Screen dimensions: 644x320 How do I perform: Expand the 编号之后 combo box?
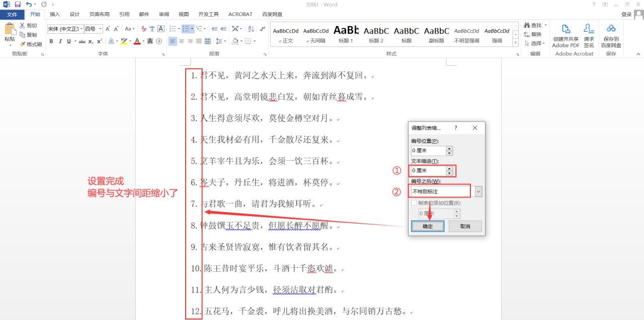click(x=478, y=191)
